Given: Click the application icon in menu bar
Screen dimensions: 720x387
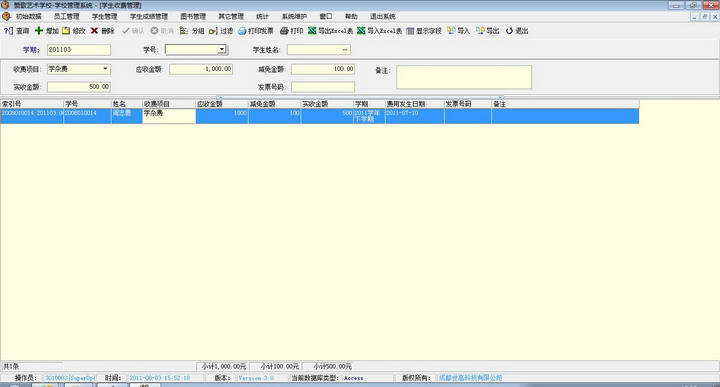Looking at the screenshot, I should [x=6, y=16].
